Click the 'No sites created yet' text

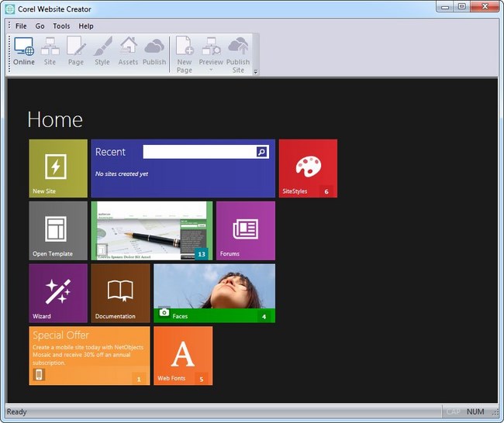[x=122, y=174]
